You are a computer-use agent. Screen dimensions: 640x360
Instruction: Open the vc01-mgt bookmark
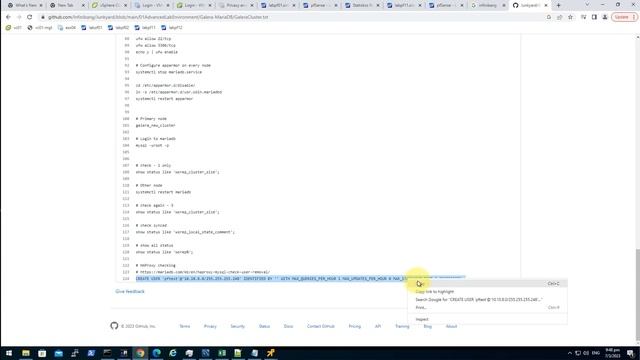(x=40, y=28)
